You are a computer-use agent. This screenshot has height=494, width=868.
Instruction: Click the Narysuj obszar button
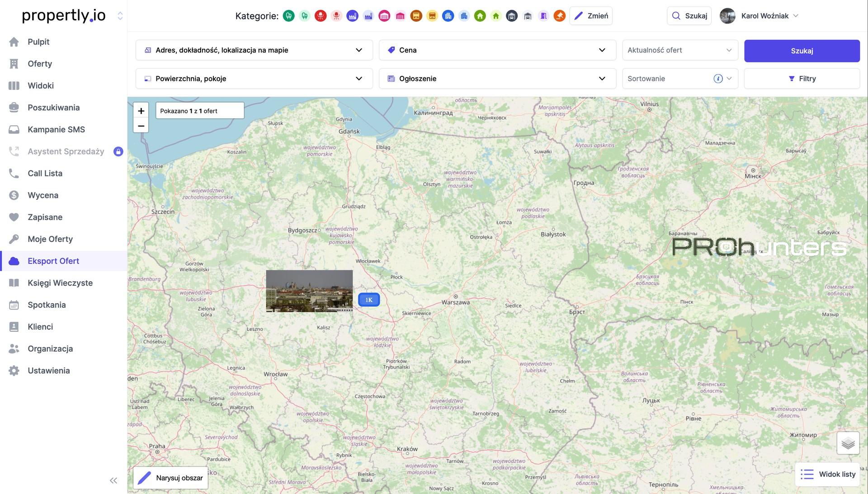[x=171, y=478]
